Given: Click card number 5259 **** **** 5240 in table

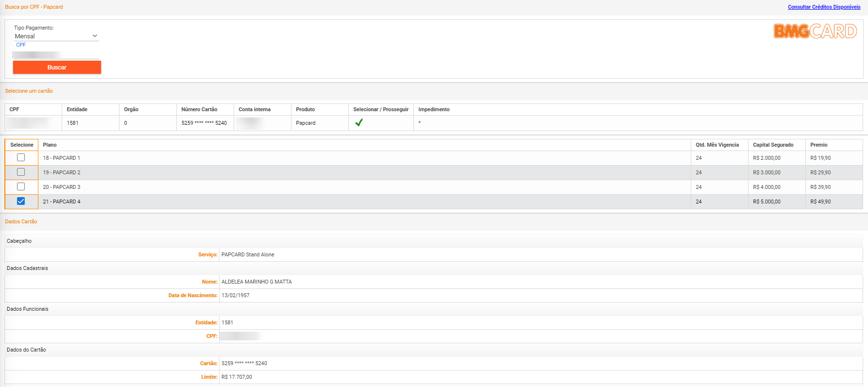Looking at the screenshot, I should pyautogui.click(x=204, y=123).
